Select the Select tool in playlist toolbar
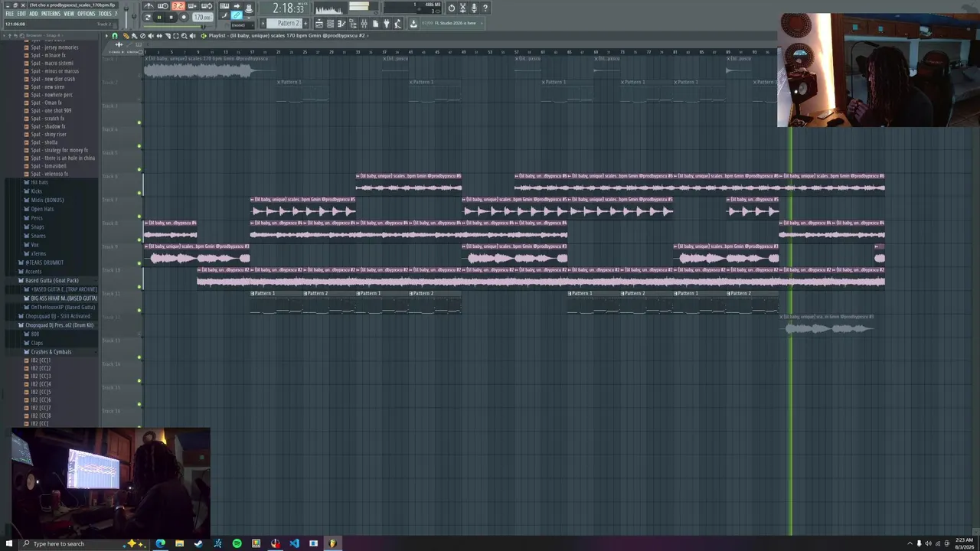Image resolution: width=980 pixels, height=551 pixels. point(175,36)
